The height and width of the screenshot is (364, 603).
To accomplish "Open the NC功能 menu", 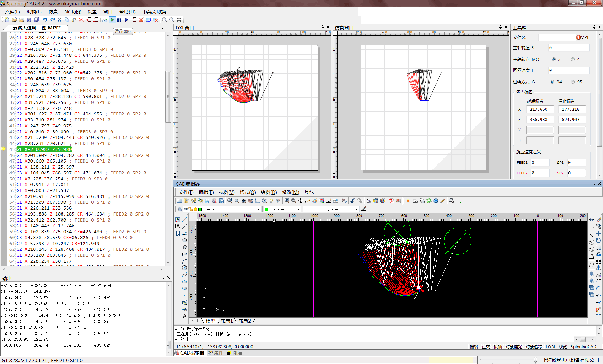I will click(x=73, y=12).
